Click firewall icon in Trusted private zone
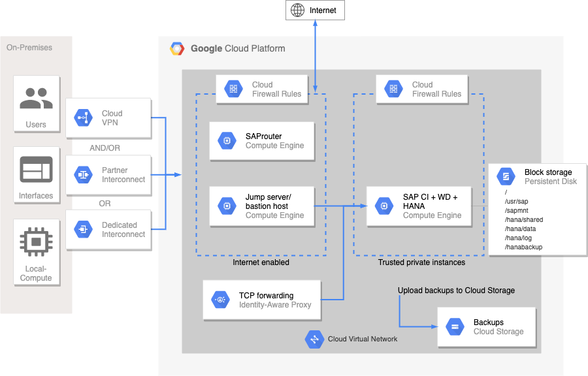The image size is (588, 376). click(x=393, y=89)
